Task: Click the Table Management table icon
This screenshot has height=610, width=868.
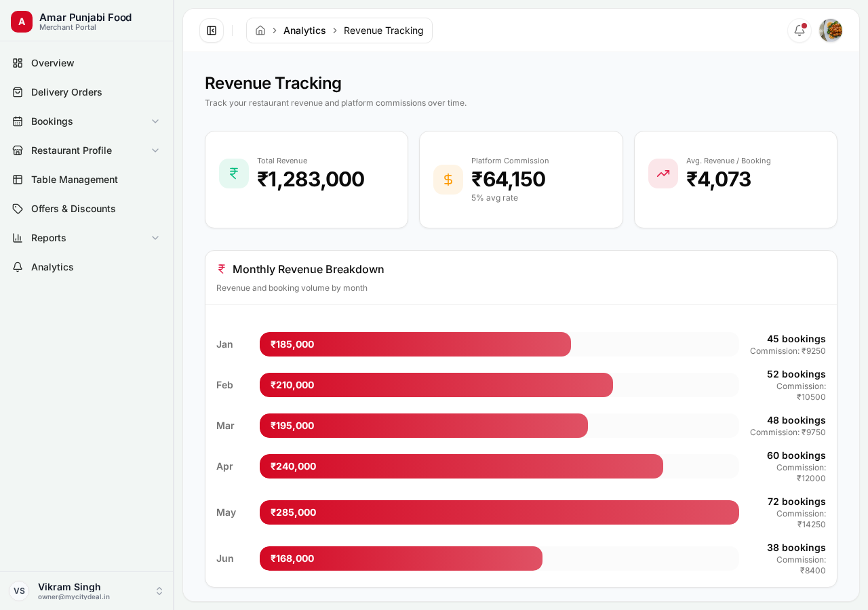Action: (x=18, y=180)
